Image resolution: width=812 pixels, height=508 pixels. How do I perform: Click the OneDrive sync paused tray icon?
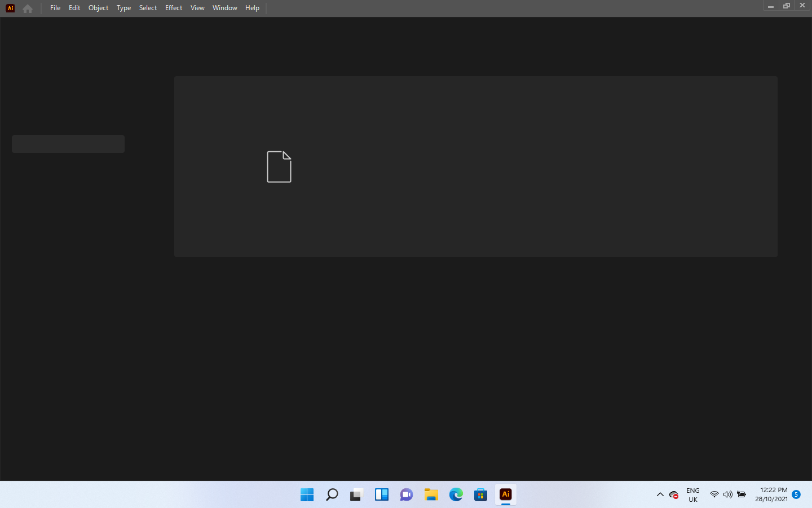click(673, 494)
